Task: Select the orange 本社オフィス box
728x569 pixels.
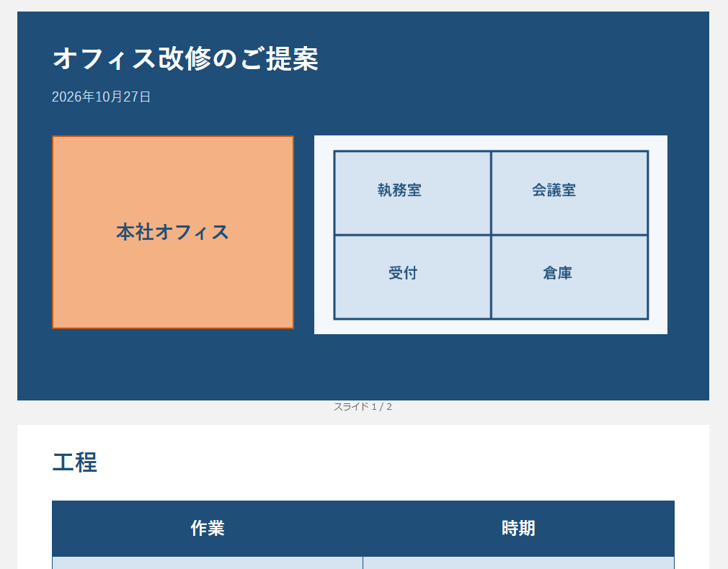Action: click(173, 232)
